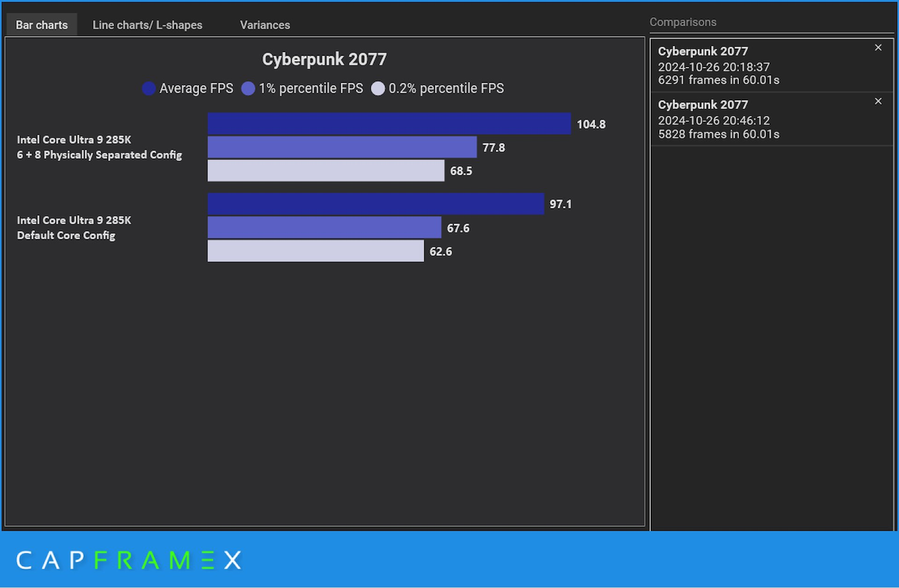Click the 'Default Core Config' label
The width and height of the screenshot is (899, 588).
click(66, 235)
